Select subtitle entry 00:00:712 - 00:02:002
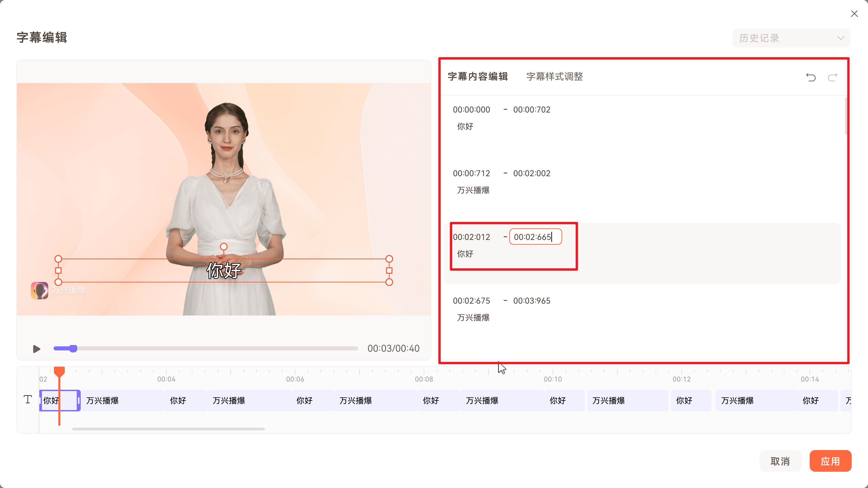 tap(576, 181)
